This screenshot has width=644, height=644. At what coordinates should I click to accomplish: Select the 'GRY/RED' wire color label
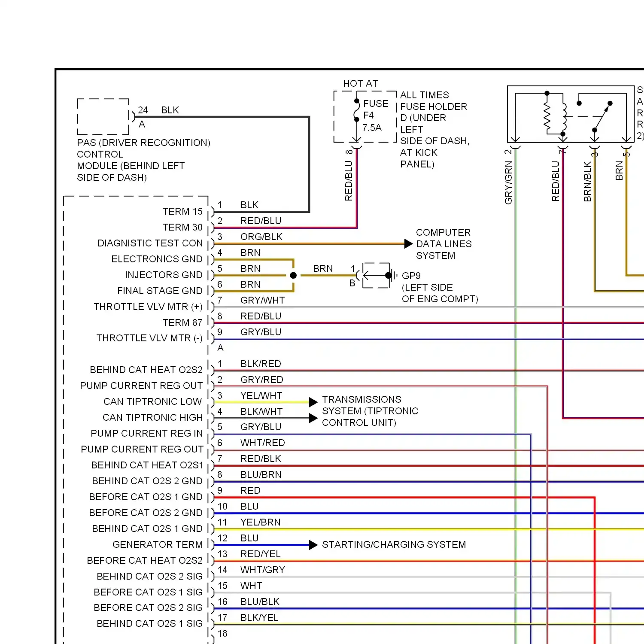point(262,380)
